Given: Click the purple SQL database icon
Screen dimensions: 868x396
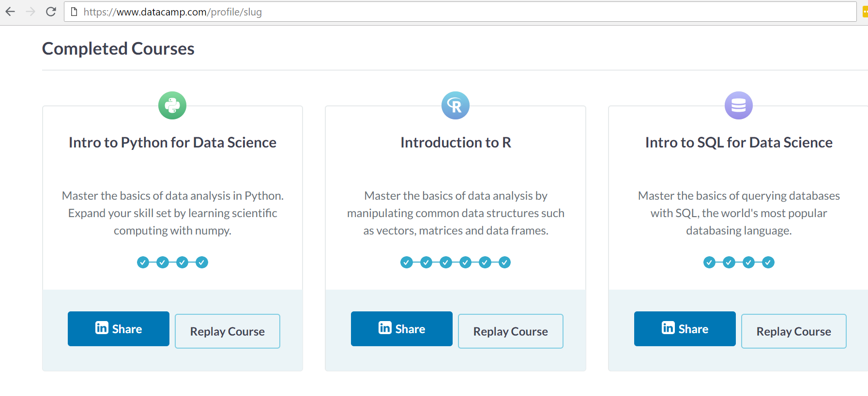Looking at the screenshot, I should pyautogui.click(x=738, y=105).
